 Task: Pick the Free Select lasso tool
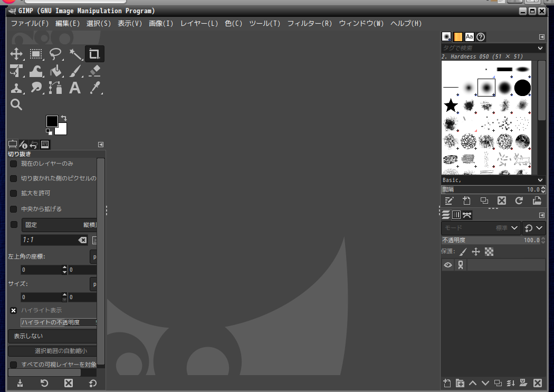tap(55, 54)
